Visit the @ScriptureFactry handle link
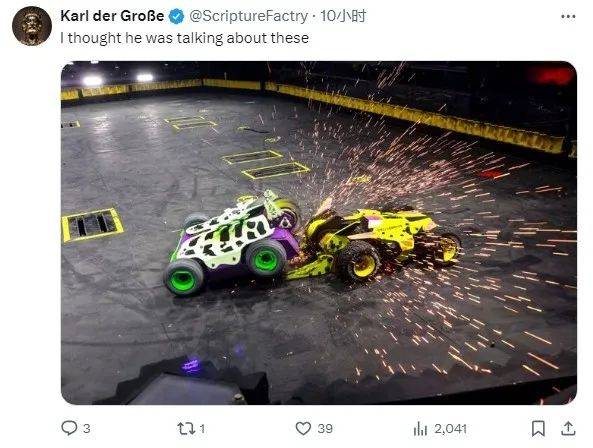Image resolution: width=593 pixels, height=448 pixels. coord(248,16)
